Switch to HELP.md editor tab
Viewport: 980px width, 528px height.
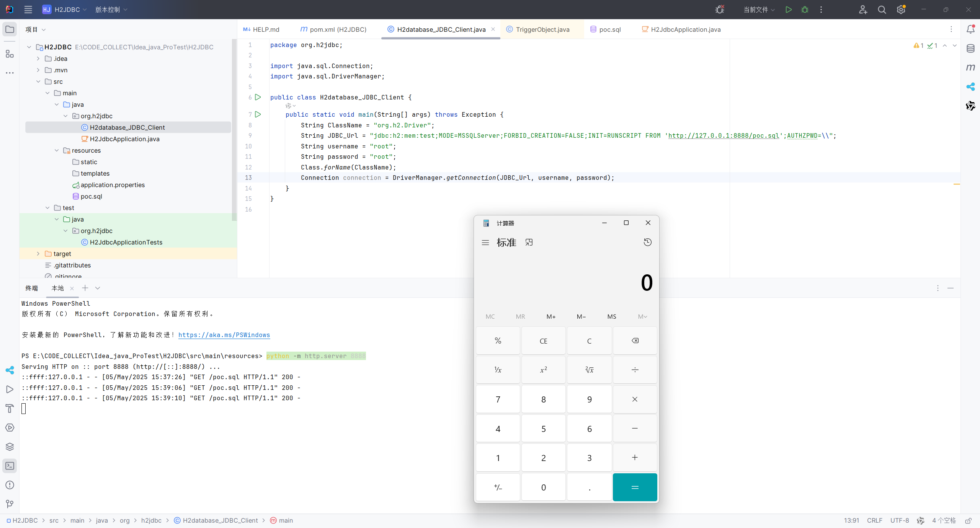(261, 29)
